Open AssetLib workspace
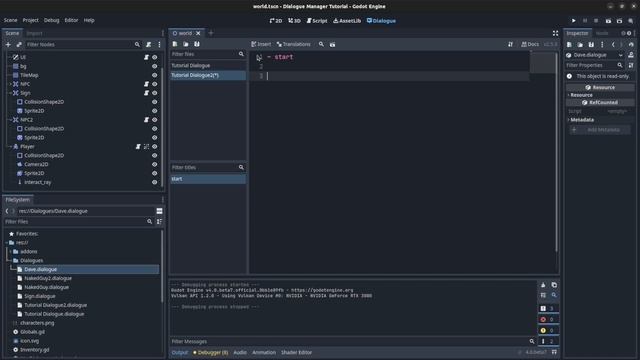Screen dimensions: 640x360 [347, 20]
